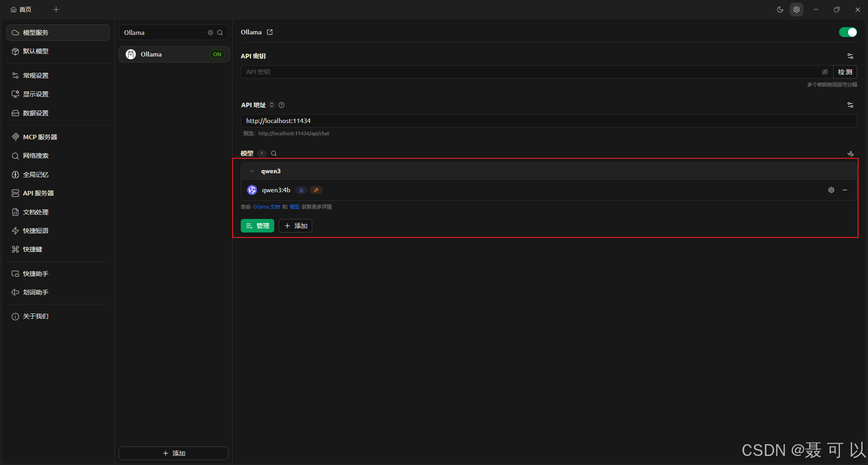Click the preview URL text
Viewport: 868px width, 465px height.
294,133
